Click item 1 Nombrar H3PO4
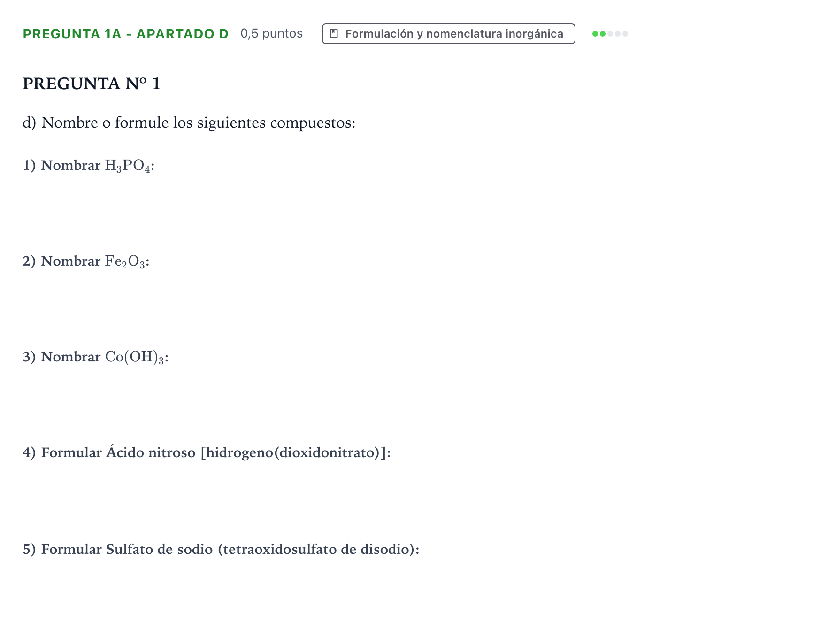Screen dimensions: 828x644 click(89, 166)
